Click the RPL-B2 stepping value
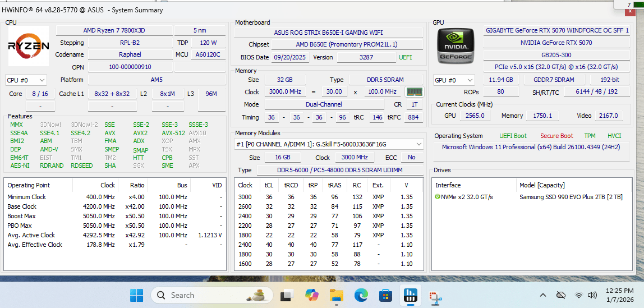Image resolution: width=644 pixels, height=308 pixels. coord(131,43)
